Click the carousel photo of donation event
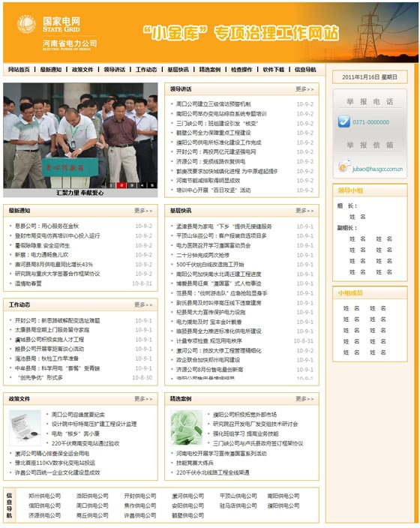 coord(80,135)
